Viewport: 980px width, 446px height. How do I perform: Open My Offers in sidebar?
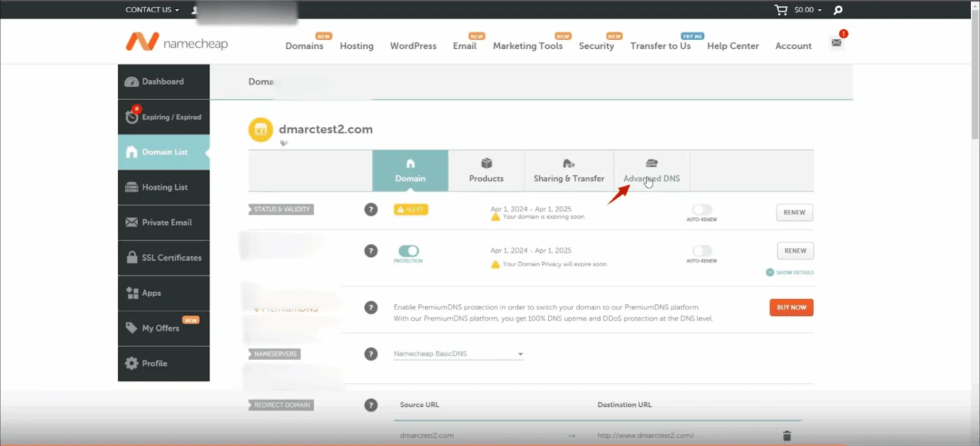164,328
